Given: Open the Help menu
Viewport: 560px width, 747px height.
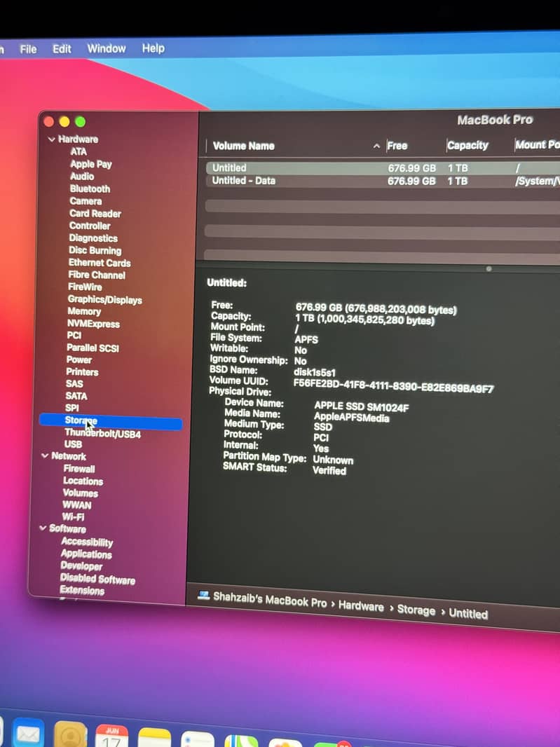Looking at the screenshot, I should point(153,48).
